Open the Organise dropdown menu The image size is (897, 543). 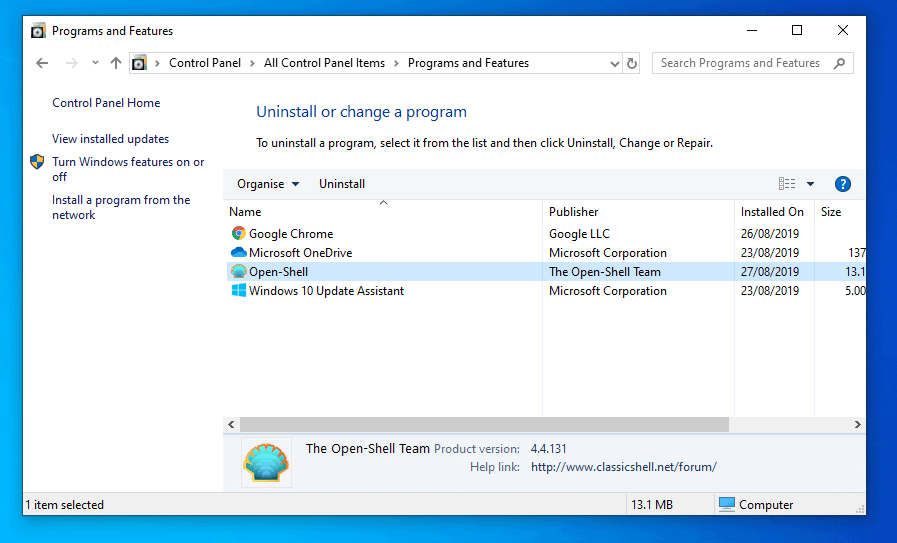pyautogui.click(x=267, y=184)
